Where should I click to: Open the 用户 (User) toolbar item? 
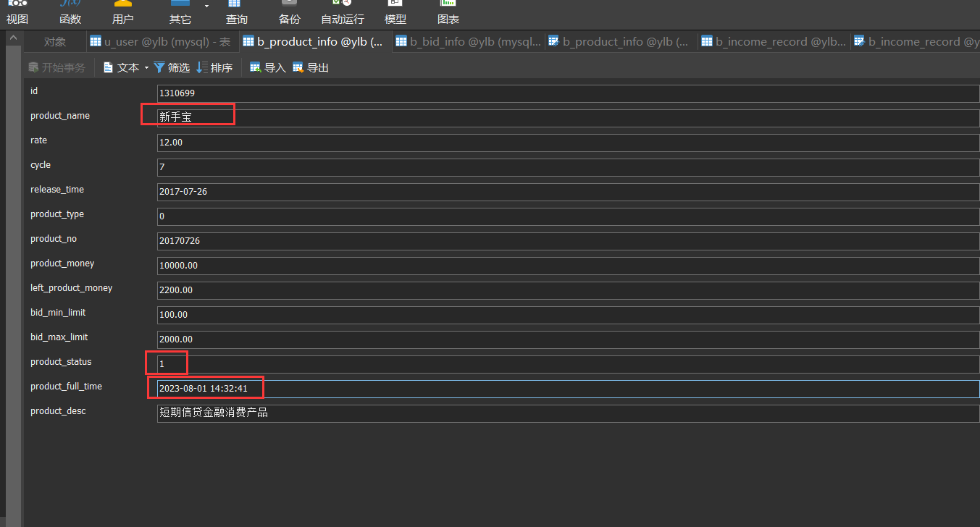tap(123, 13)
